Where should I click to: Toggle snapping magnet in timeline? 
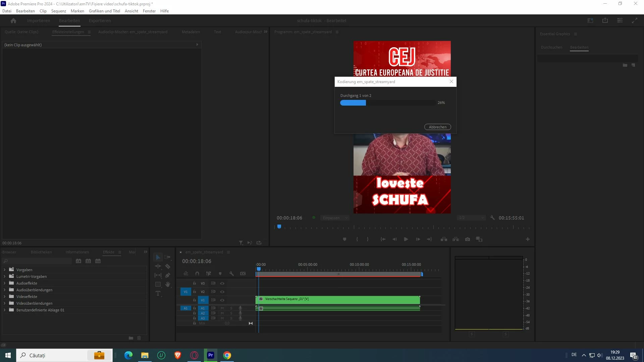point(197,274)
